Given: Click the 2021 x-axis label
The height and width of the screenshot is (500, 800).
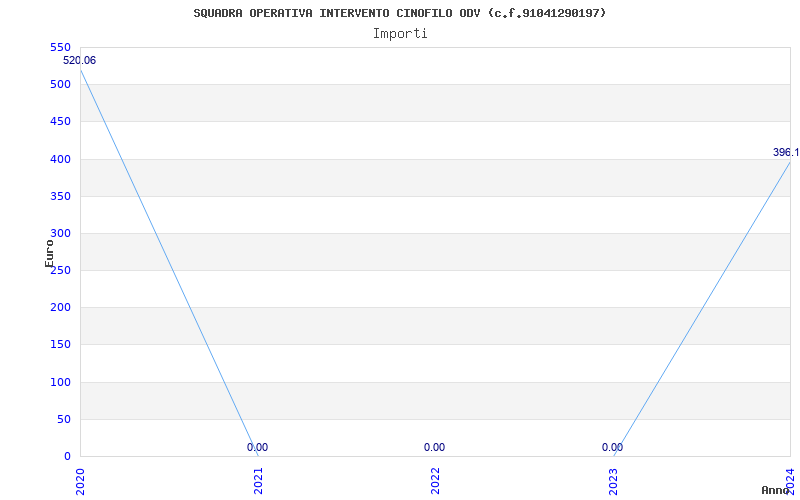Looking at the screenshot, I should coord(258,481).
